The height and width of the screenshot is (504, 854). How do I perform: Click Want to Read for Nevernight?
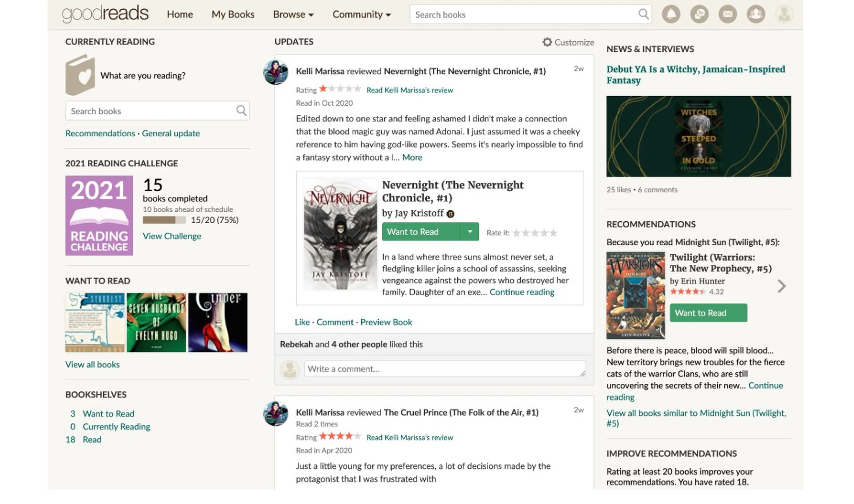[x=421, y=232]
